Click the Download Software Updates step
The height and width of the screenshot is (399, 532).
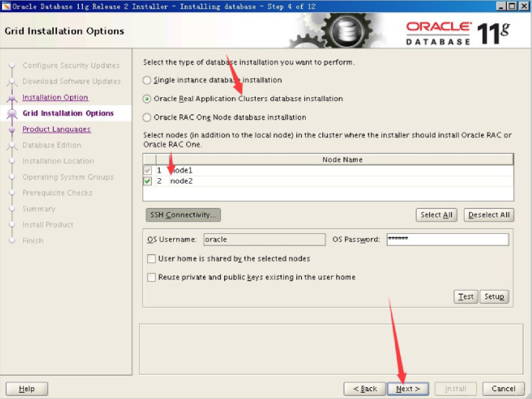coord(72,81)
